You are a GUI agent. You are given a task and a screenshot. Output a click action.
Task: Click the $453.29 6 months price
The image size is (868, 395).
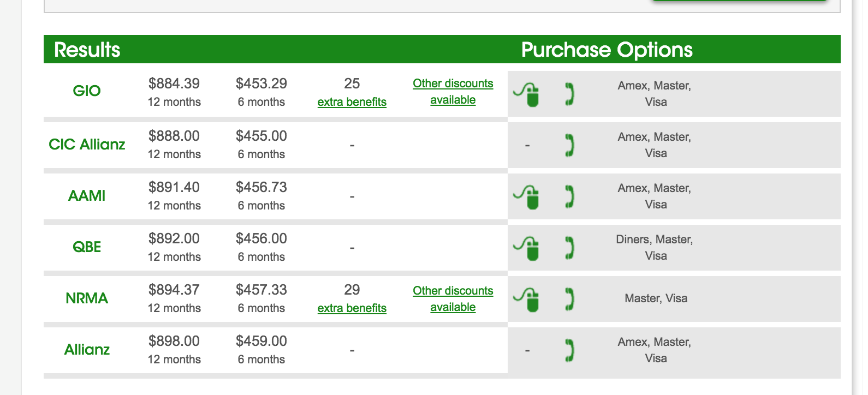261,83
